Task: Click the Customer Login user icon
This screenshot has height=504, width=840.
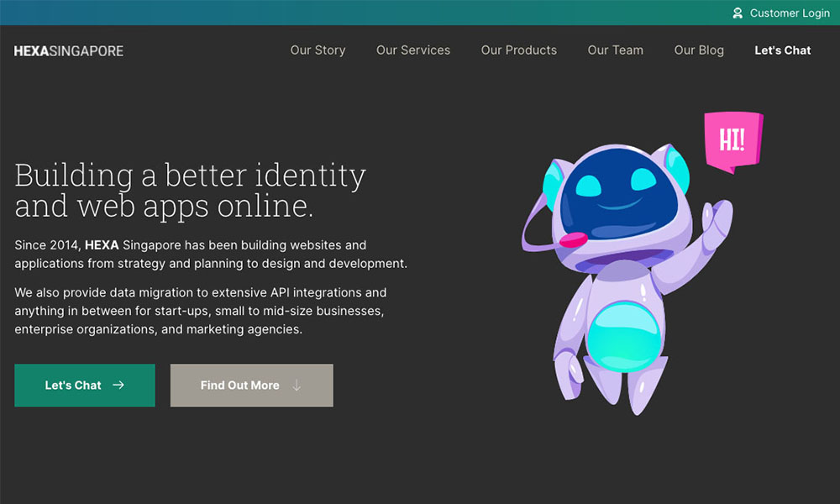Action: (x=738, y=13)
